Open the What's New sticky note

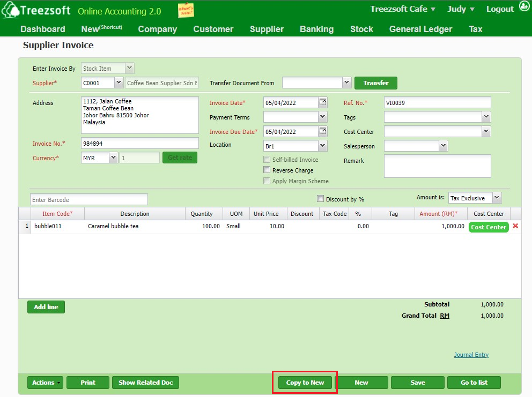(x=186, y=10)
